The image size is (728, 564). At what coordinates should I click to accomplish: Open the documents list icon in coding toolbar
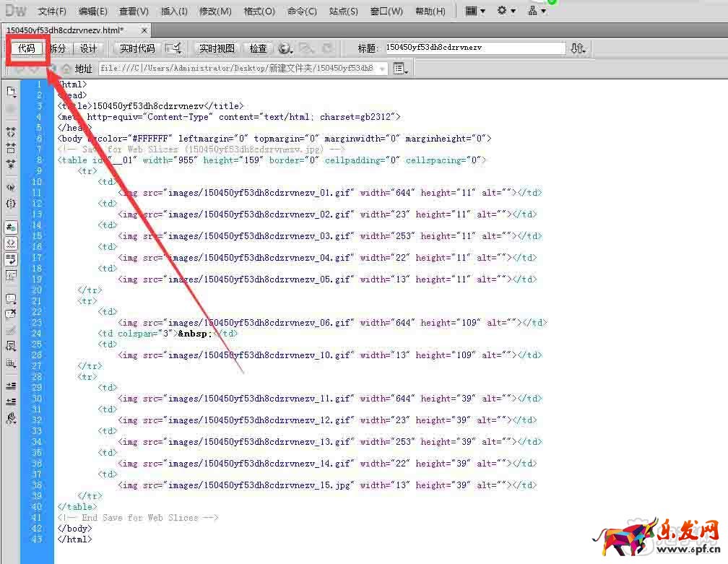[11, 92]
